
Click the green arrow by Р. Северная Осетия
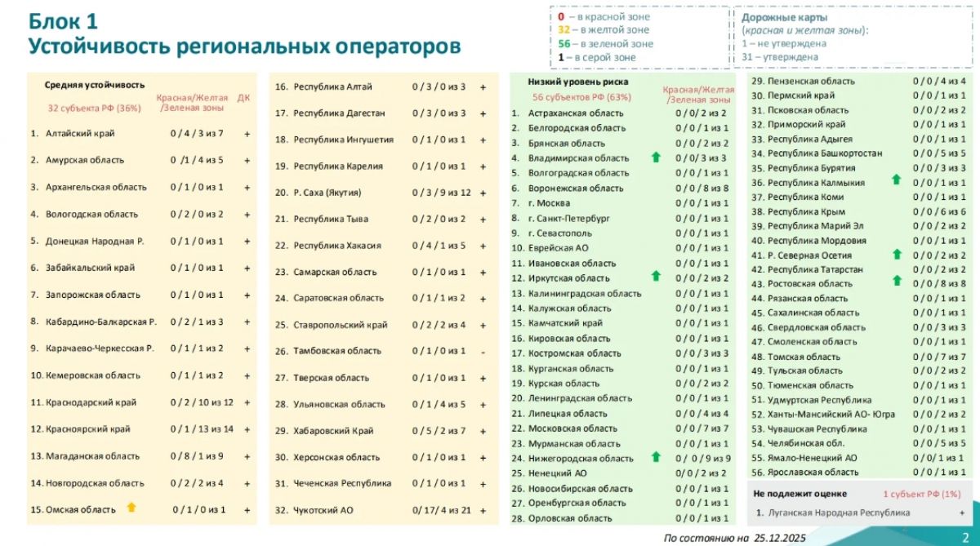[x=897, y=254]
